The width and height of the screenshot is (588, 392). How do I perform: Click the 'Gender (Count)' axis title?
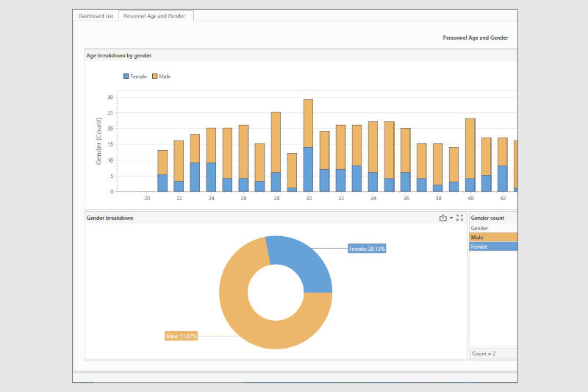98,141
